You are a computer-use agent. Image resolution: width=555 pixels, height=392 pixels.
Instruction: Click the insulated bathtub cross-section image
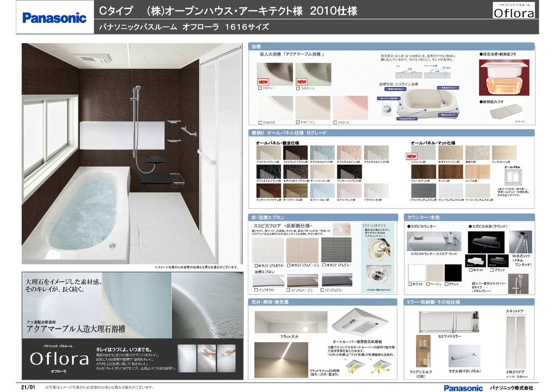coord(504,78)
